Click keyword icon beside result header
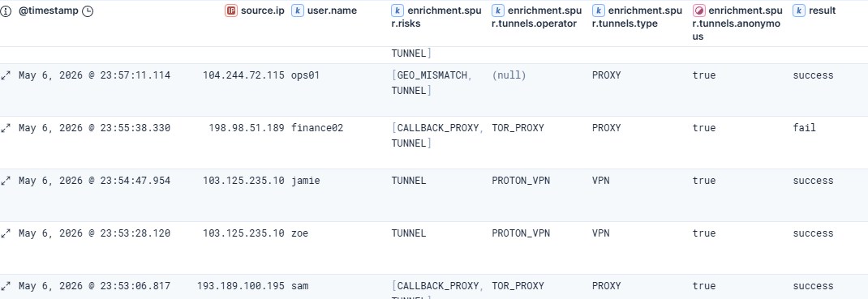This screenshot has width=868, height=299. tap(799, 11)
